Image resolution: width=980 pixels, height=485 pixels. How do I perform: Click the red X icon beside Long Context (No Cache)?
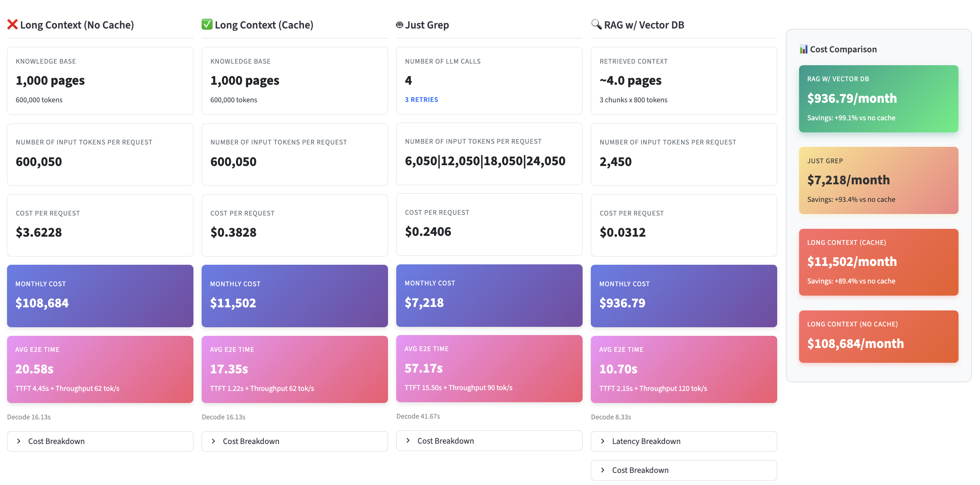(12, 25)
